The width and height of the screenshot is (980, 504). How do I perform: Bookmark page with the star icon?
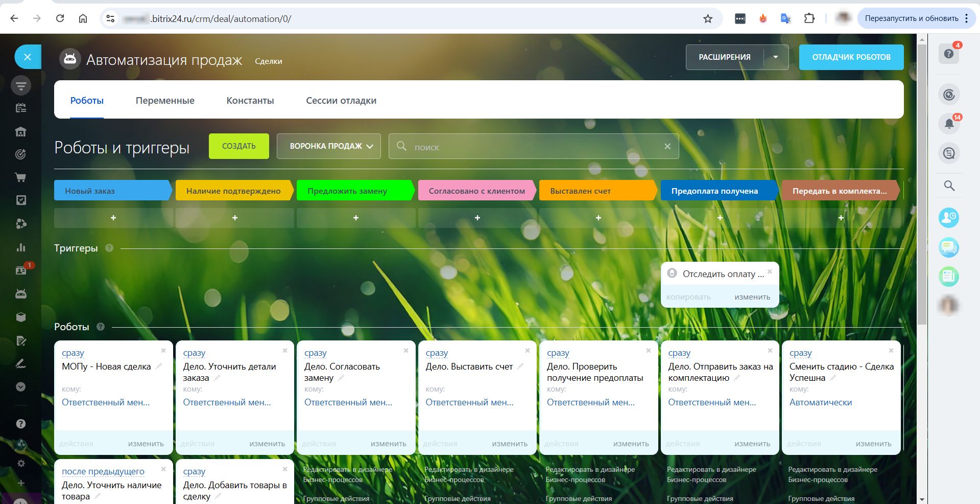708,19
